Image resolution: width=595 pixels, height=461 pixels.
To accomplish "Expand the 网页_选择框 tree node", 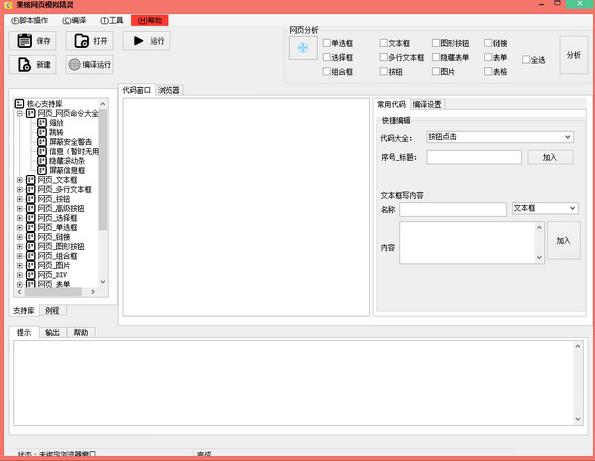I will [20, 218].
